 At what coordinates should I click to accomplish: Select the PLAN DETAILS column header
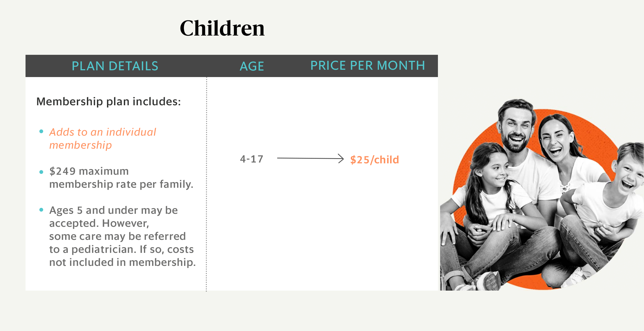coord(115,66)
